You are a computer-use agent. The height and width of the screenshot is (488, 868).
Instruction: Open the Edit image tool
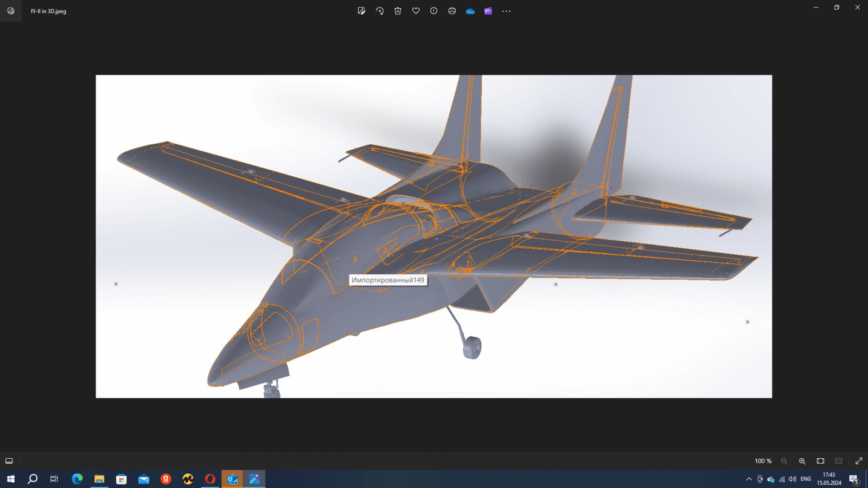click(x=361, y=11)
